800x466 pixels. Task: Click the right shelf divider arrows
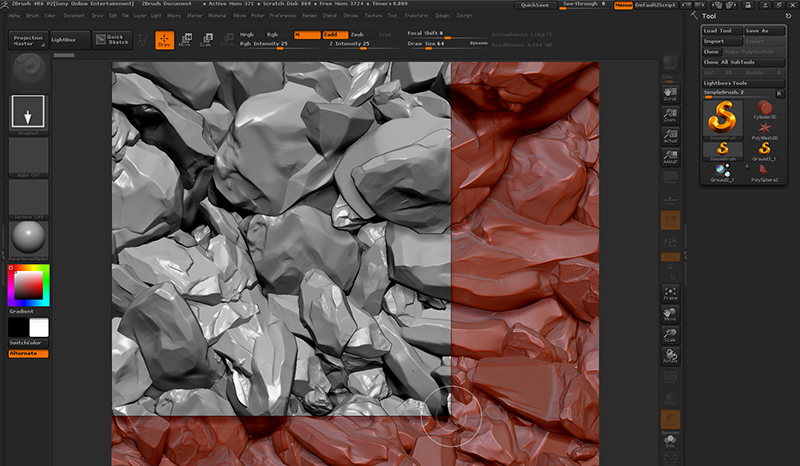pyautogui.click(x=685, y=255)
